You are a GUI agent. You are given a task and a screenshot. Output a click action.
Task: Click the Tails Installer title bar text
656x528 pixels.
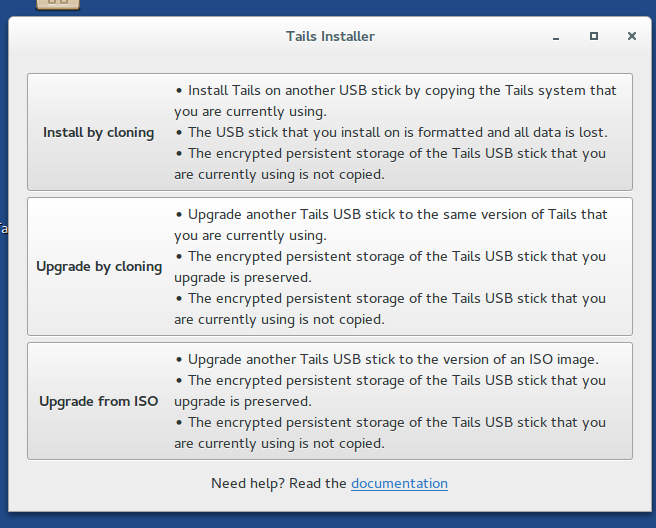[x=330, y=36]
